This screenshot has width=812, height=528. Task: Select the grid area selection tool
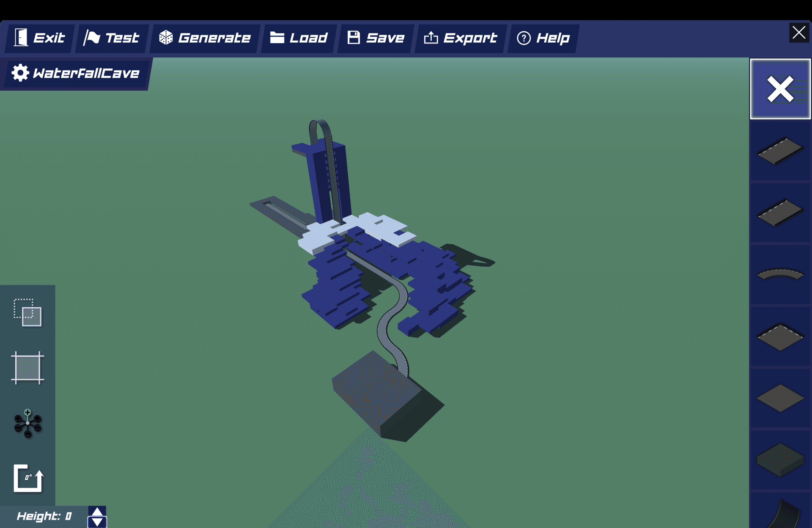[27, 368]
